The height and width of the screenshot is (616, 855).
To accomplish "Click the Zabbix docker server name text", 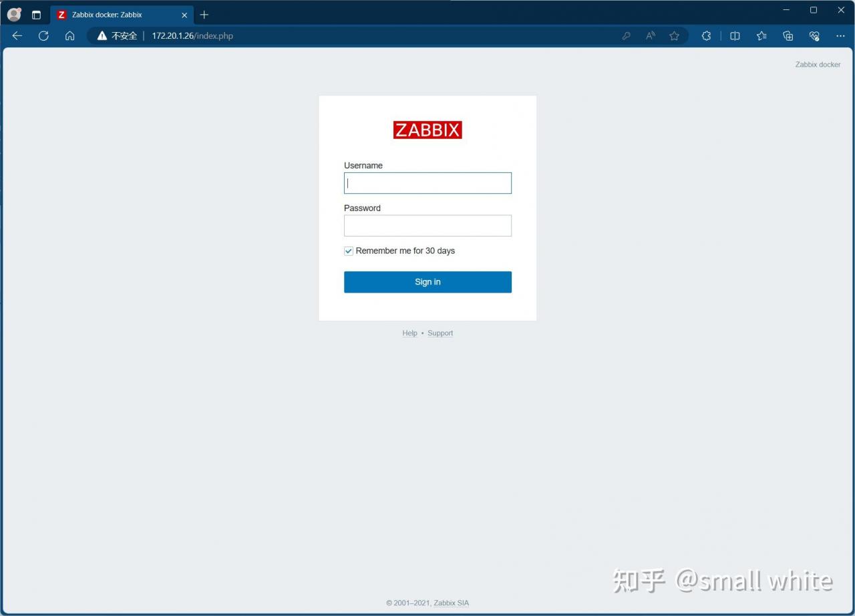I will 818,65.
